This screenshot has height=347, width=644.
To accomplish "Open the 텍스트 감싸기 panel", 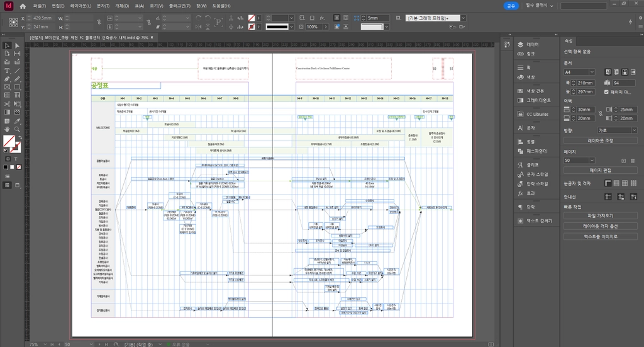I will coord(535,221).
